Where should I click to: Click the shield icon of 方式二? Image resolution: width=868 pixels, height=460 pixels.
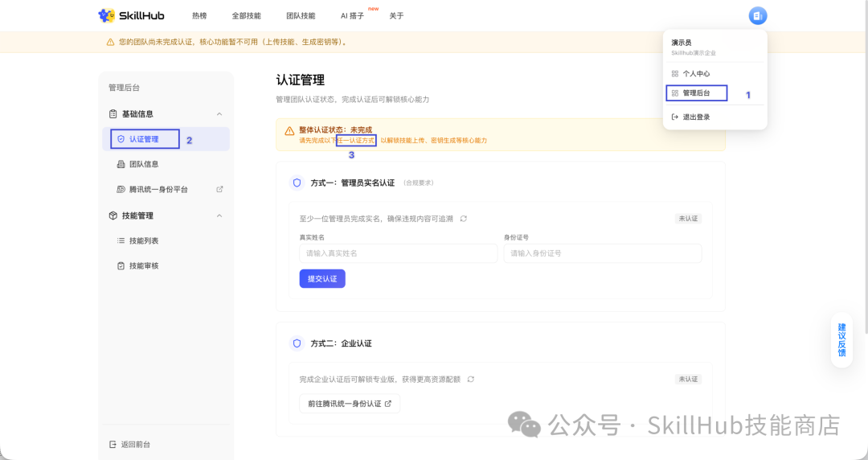(x=297, y=343)
